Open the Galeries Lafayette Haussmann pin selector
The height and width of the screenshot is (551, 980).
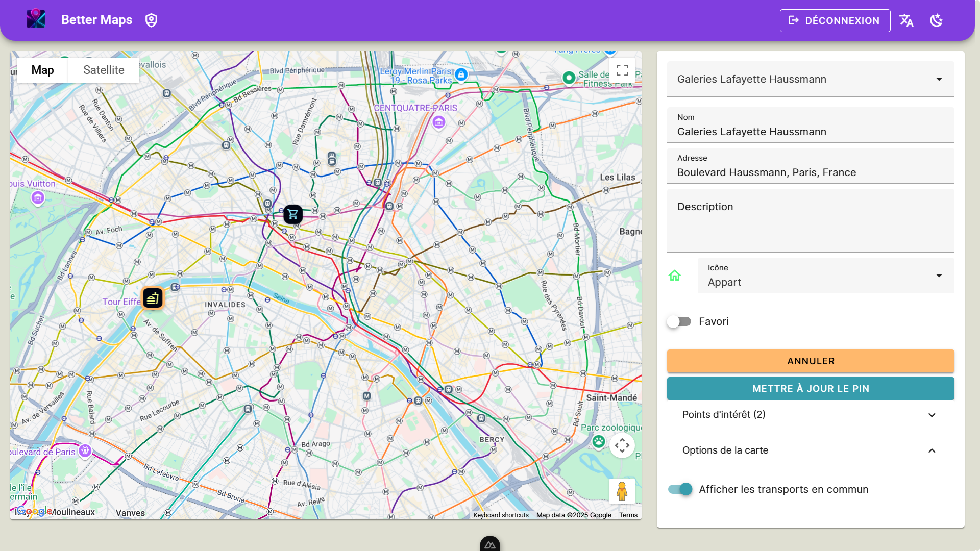click(810, 79)
